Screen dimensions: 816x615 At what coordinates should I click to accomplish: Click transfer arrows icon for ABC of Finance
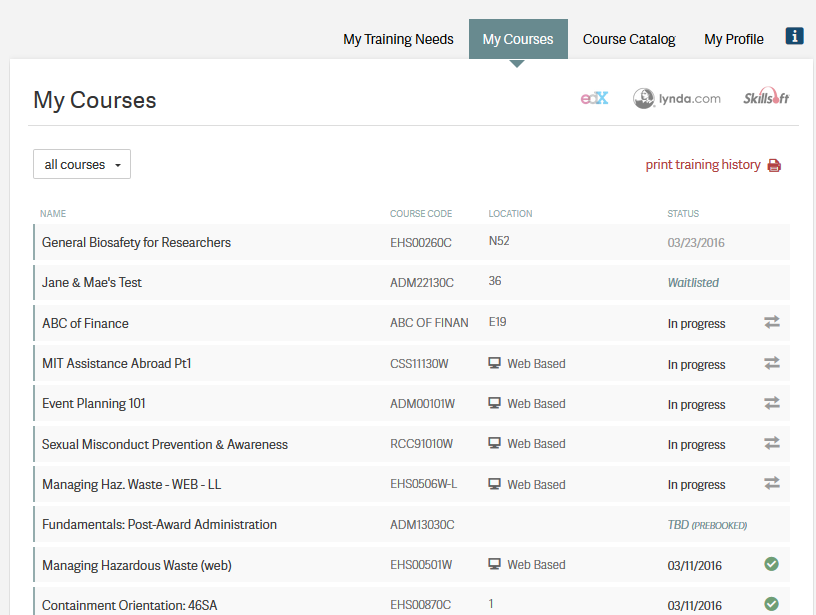pyautogui.click(x=772, y=322)
